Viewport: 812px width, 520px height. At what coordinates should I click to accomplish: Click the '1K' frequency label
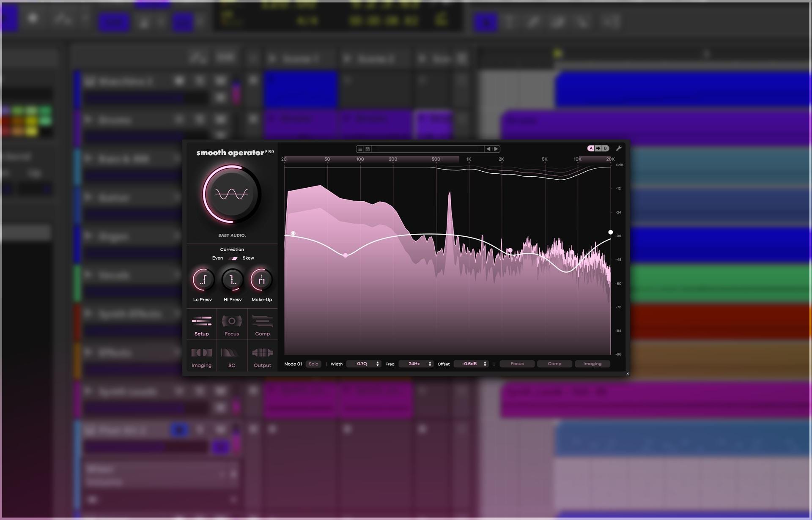click(469, 159)
